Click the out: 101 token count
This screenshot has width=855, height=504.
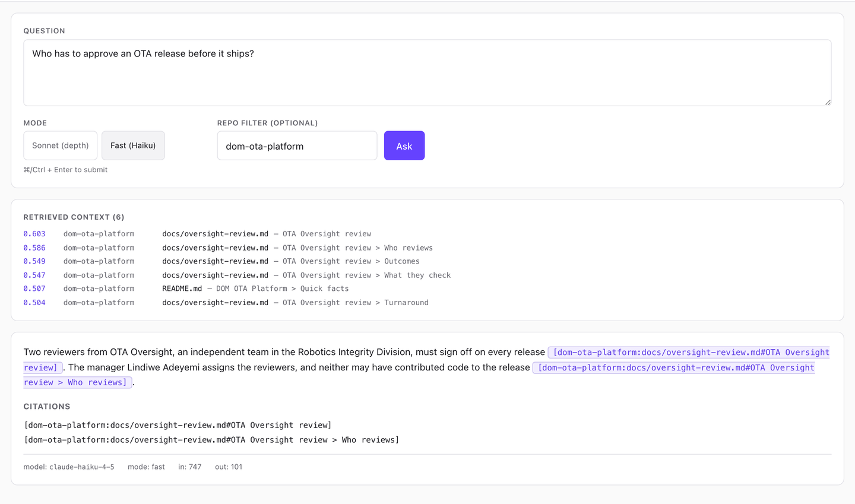tap(229, 467)
